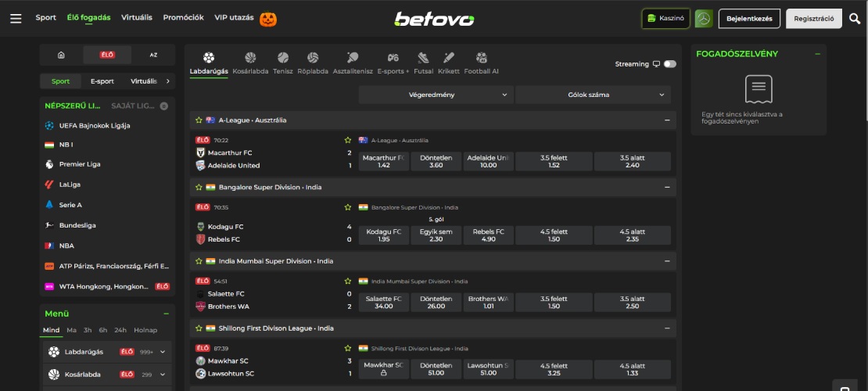Open the Gólok száma market dropdown
This screenshot has width=868, height=391.
[593, 95]
